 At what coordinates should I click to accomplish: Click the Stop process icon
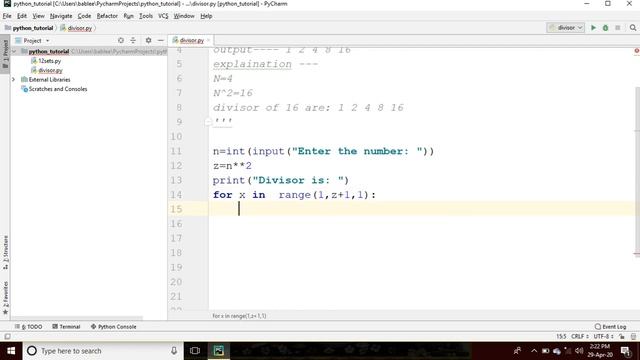(618, 28)
